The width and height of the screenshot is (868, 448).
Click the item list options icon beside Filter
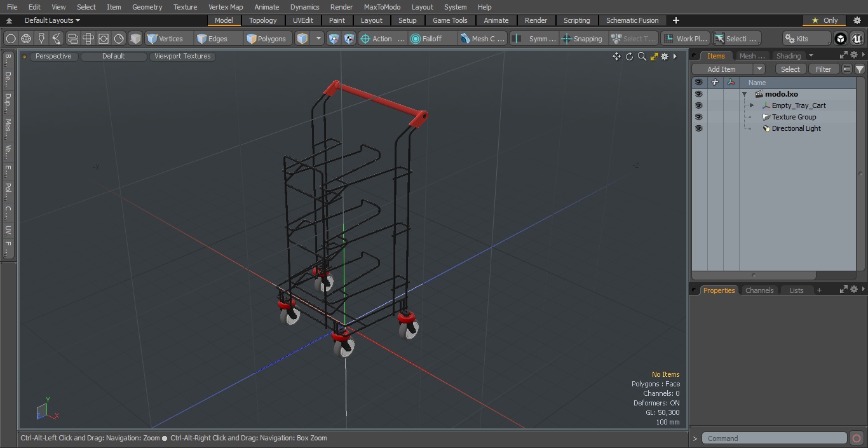coord(847,69)
